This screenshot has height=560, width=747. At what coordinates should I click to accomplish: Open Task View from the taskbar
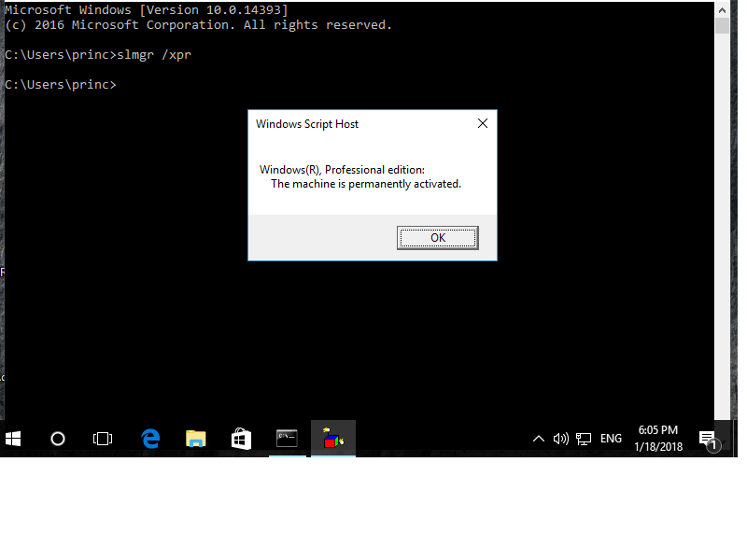coord(103,439)
